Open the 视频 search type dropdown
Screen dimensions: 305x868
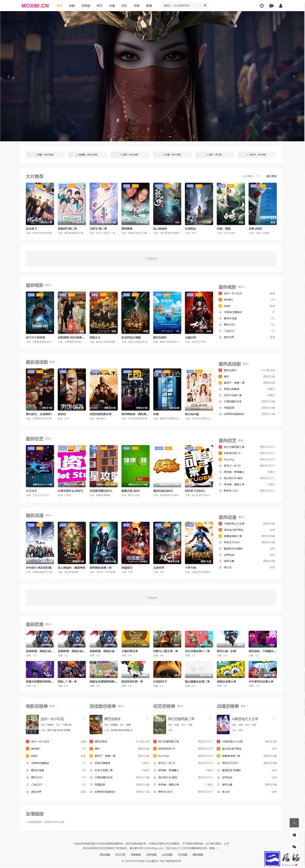pos(167,6)
